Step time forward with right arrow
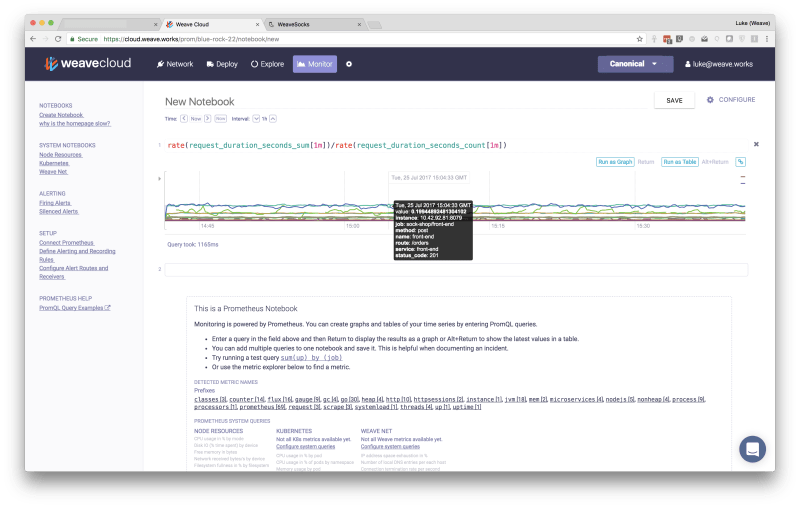Screen dimensions: 800x507 (x=207, y=118)
